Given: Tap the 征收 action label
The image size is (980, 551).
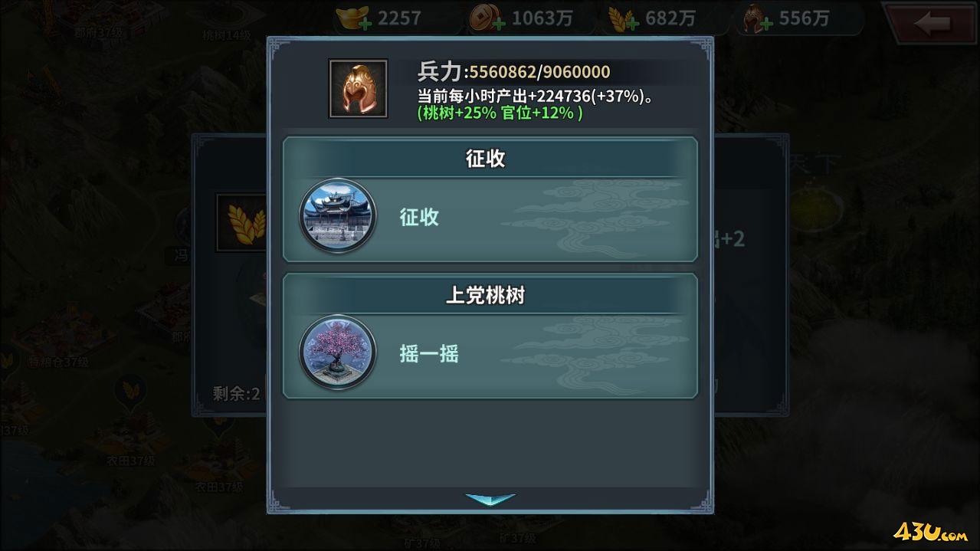Looking at the screenshot, I should click(419, 217).
